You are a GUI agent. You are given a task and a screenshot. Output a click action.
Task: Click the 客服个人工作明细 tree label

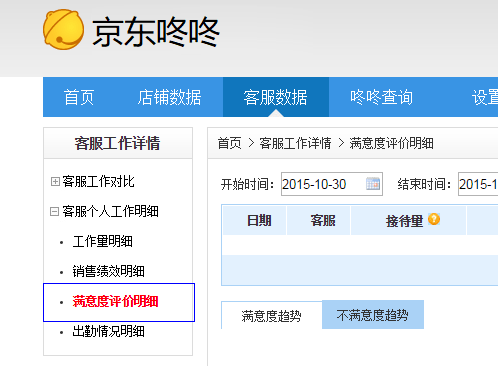tap(110, 211)
